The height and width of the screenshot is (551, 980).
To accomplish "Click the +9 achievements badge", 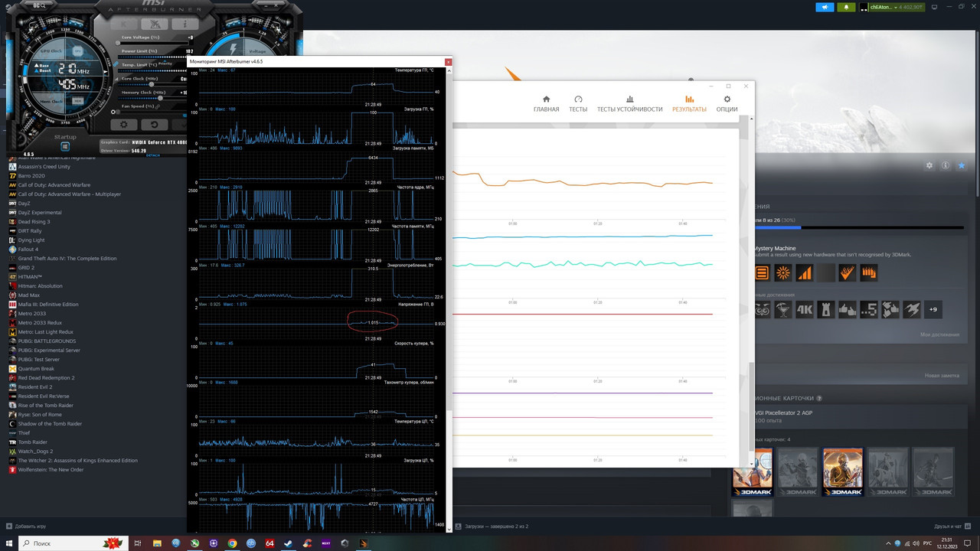I will click(x=933, y=309).
